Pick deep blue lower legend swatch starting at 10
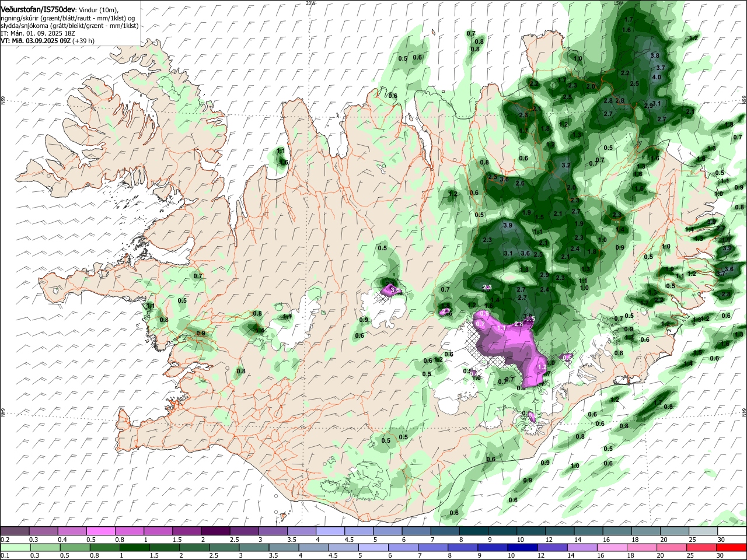Viewport: 747px width, 560px height. (522, 547)
